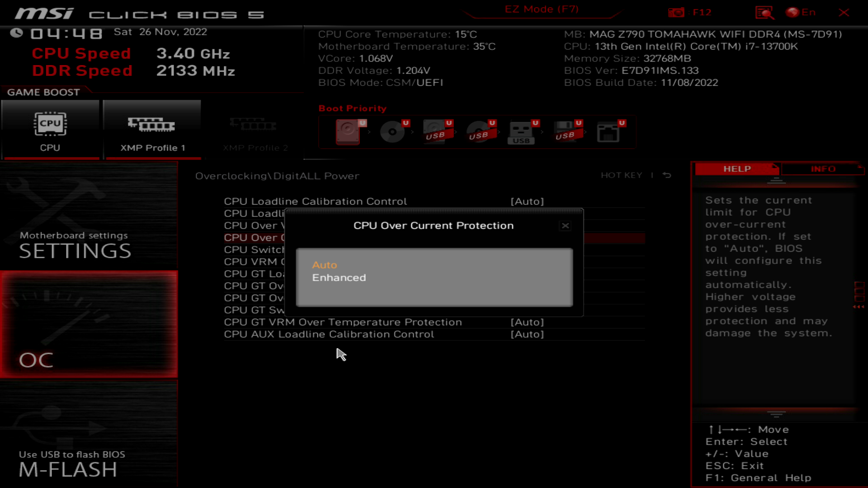Switch to INFO panel in help sidebar

tap(823, 169)
